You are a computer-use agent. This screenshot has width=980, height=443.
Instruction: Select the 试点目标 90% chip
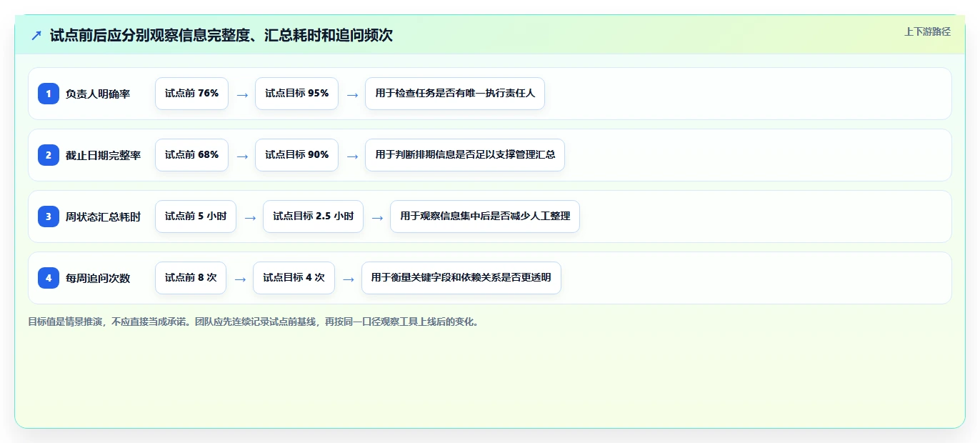click(x=296, y=155)
